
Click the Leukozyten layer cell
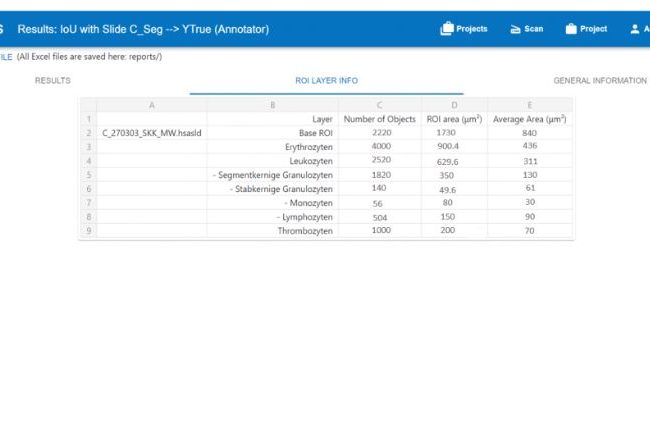272,161
